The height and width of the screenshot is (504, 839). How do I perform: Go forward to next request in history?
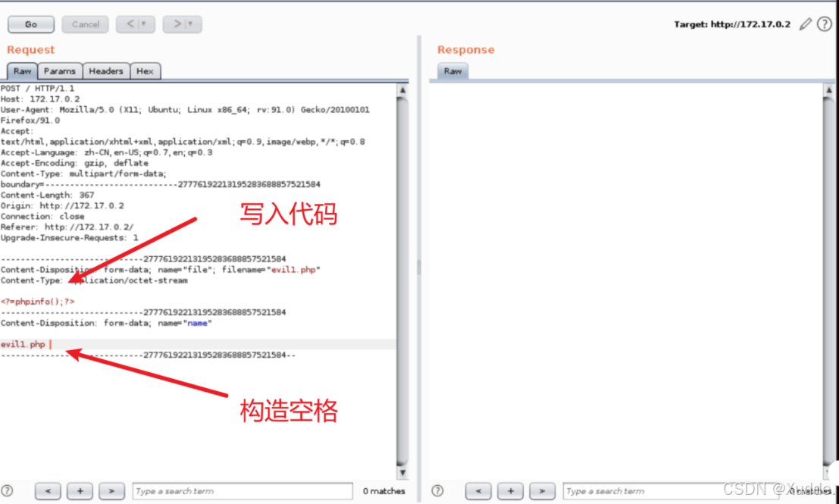(177, 24)
